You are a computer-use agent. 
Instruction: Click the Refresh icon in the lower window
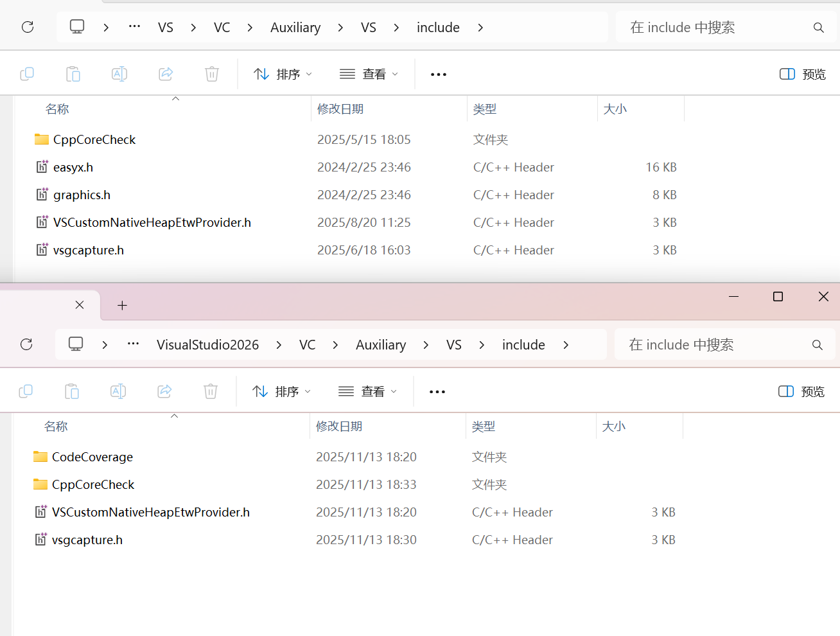click(x=26, y=344)
